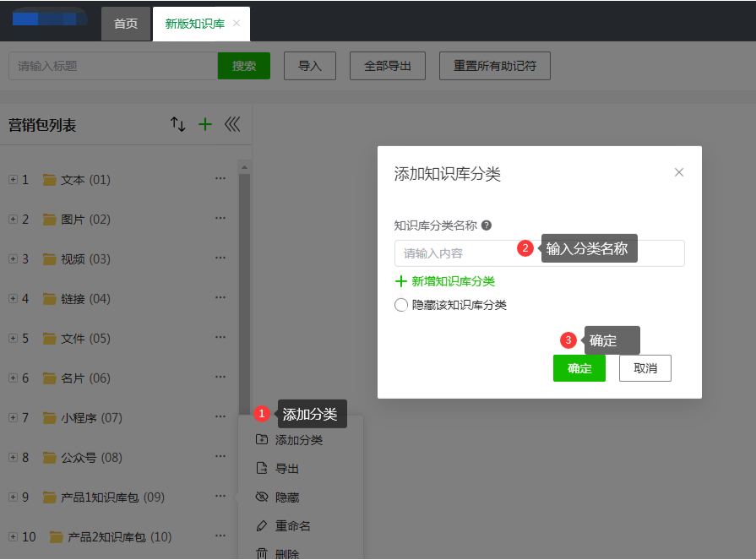Collapse sidebar with the double-chevron icon
The height and width of the screenshot is (560, 756).
click(232, 124)
